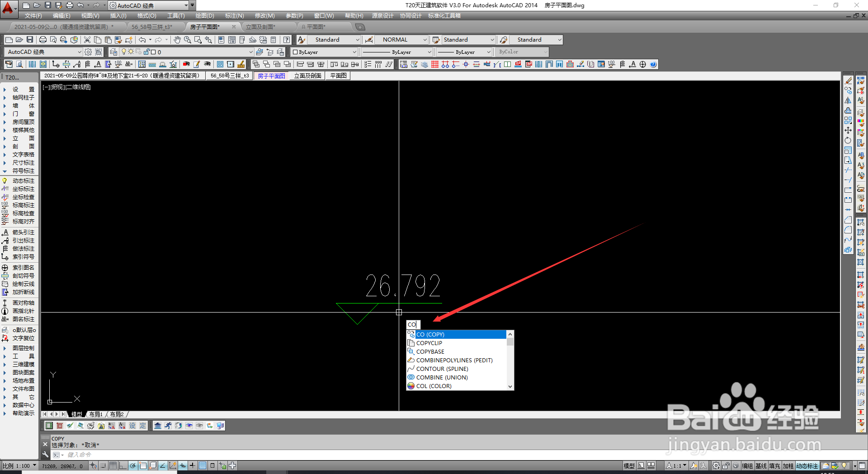Click the Open file icon
Screen dimensions: 868x474
19,40
